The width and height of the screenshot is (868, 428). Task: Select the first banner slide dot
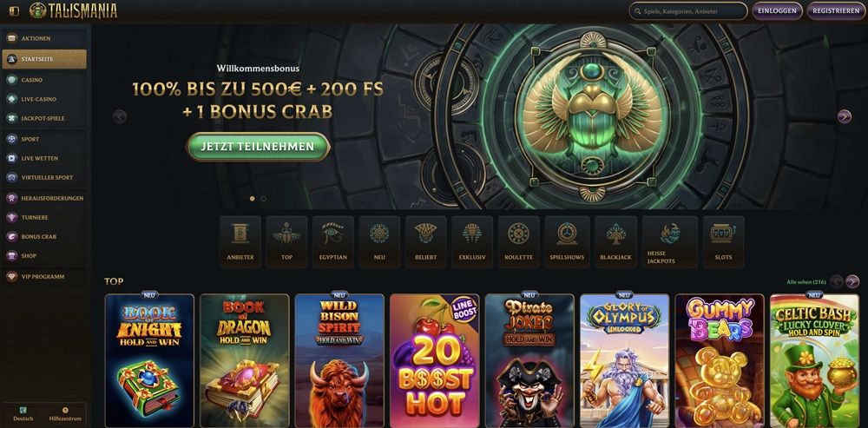click(253, 198)
